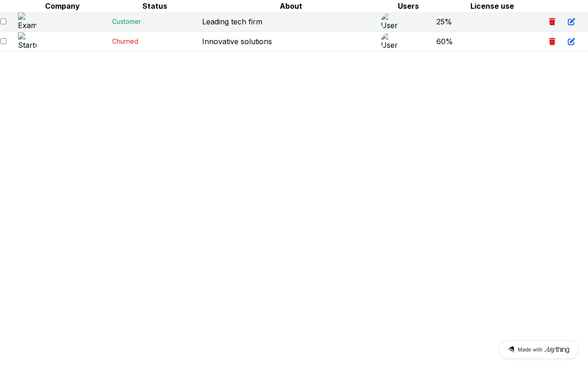Check the Churned row checkbox

pos(3,41)
